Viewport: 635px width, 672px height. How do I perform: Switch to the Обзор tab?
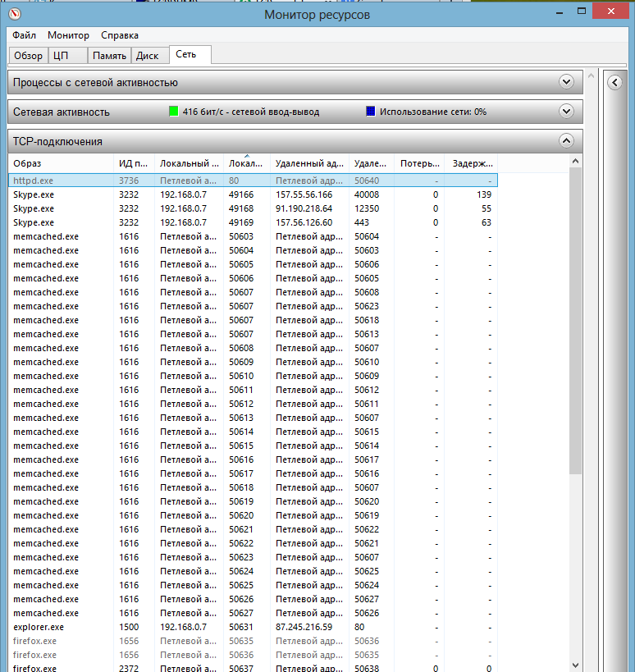coord(28,56)
